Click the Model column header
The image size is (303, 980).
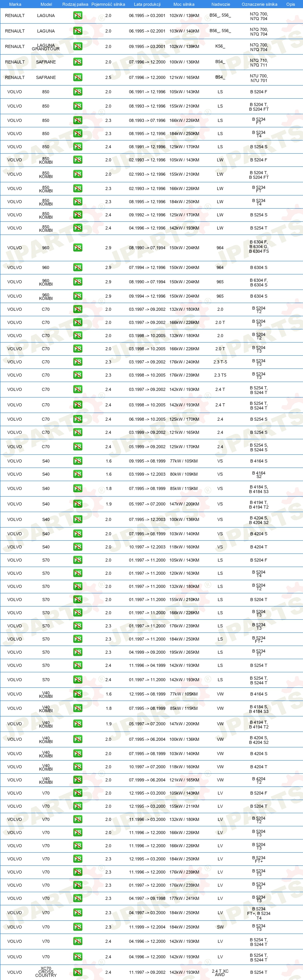46,4
